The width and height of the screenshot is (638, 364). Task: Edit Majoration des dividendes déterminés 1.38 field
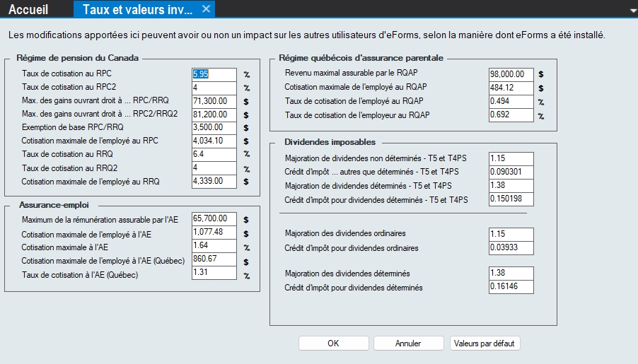click(511, 274)
